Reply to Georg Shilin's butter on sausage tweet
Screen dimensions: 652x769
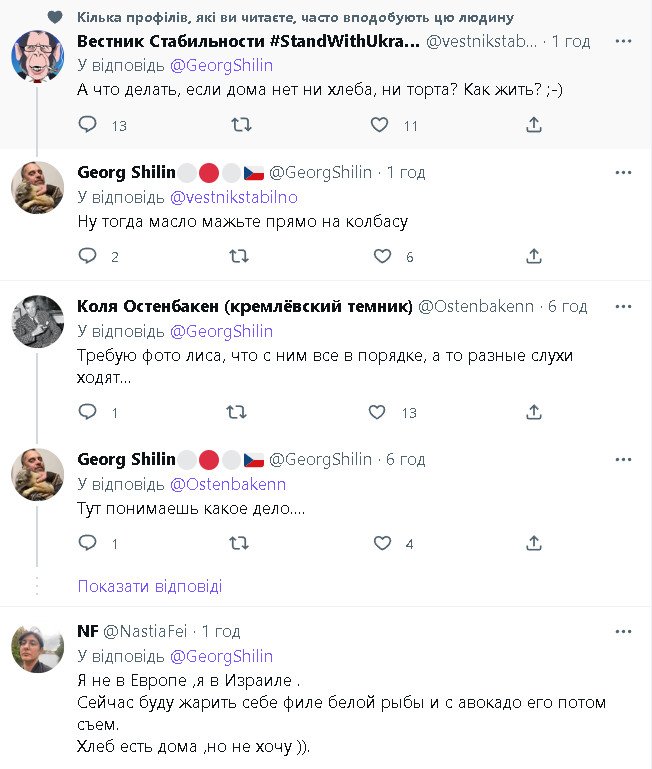[88, 257]
